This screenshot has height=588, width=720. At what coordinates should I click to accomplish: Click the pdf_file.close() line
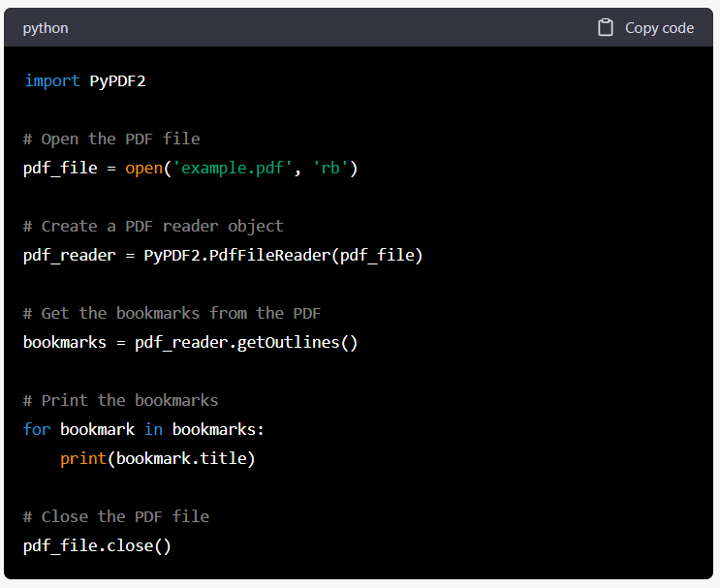pyautogui.click(x=97, y=545)
